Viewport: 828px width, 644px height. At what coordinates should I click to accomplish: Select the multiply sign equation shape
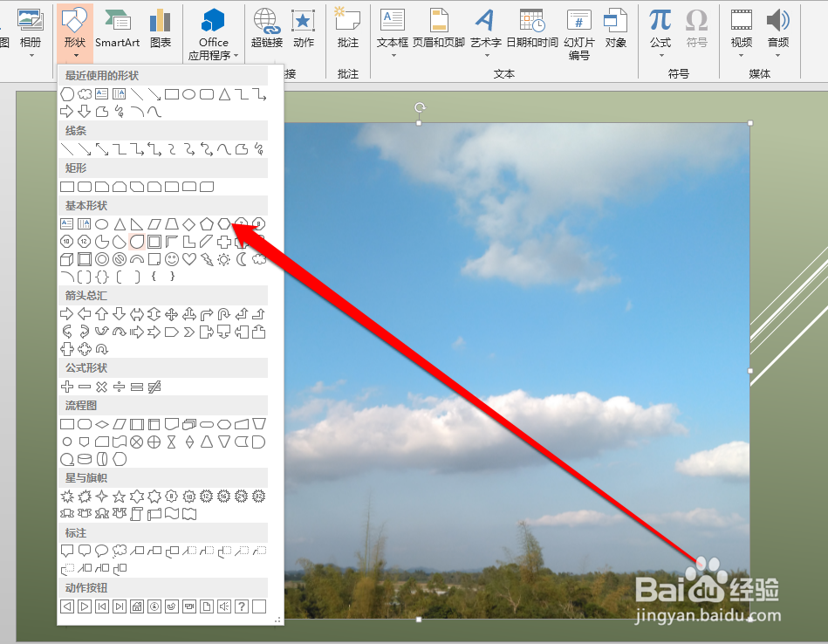tap(102, 387)
